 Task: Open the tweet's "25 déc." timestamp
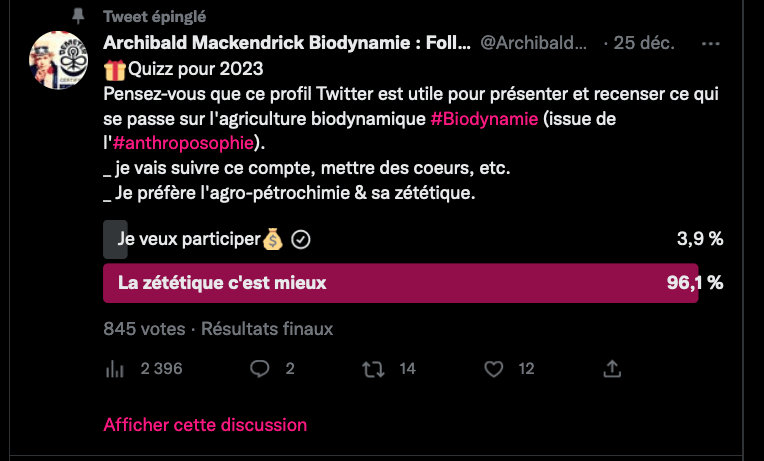644,45
